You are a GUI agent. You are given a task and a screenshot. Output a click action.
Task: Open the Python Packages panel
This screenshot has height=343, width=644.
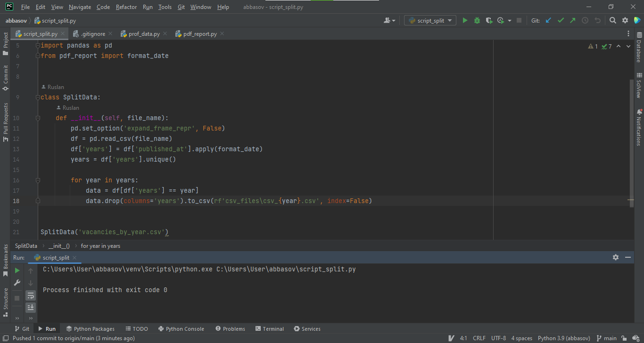tap(90, 328)
